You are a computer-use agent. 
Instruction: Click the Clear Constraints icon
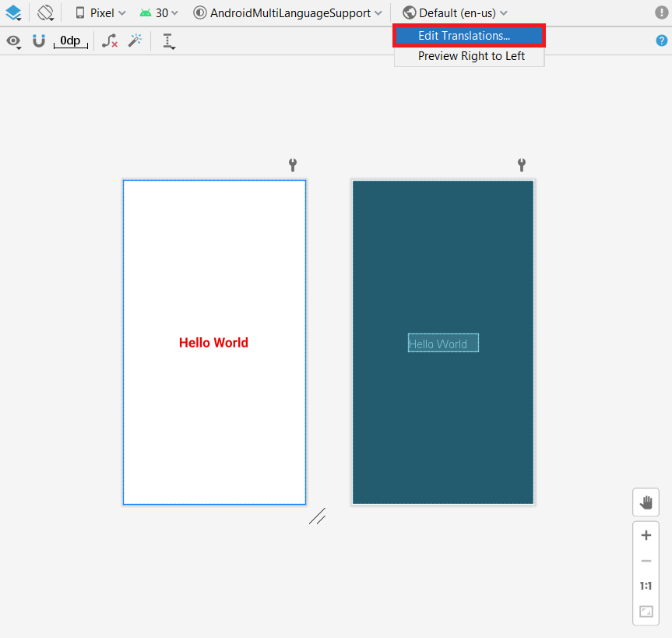pos(110,41)
